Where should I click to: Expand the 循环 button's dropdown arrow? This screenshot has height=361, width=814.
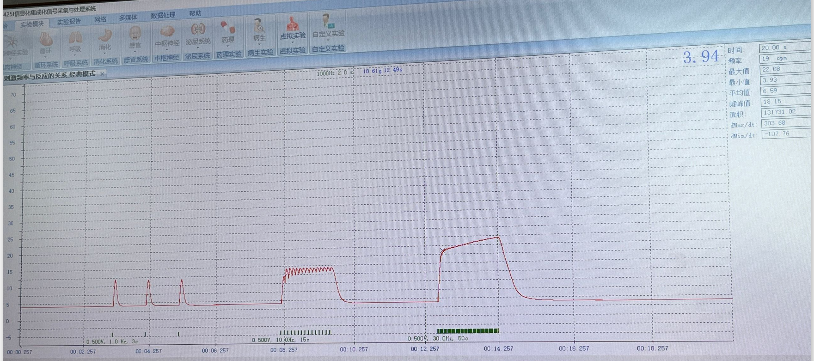pyautogui.click(x=46, y=57)
